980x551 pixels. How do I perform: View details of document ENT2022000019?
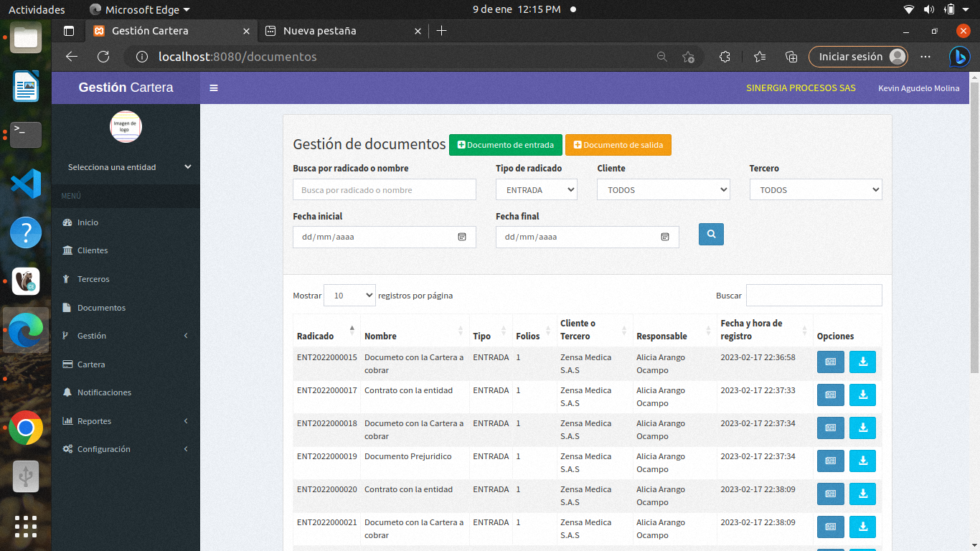tap(830, 461)
